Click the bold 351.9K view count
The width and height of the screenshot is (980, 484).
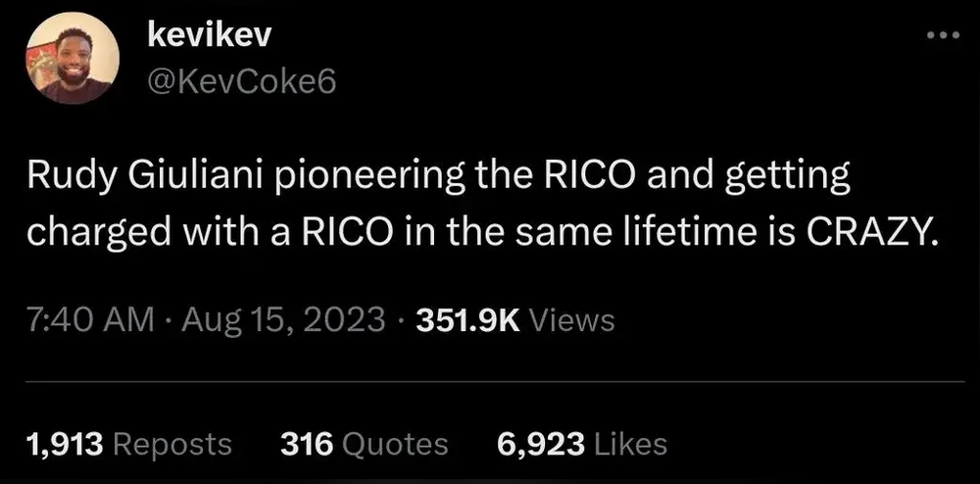click(469, 320)
